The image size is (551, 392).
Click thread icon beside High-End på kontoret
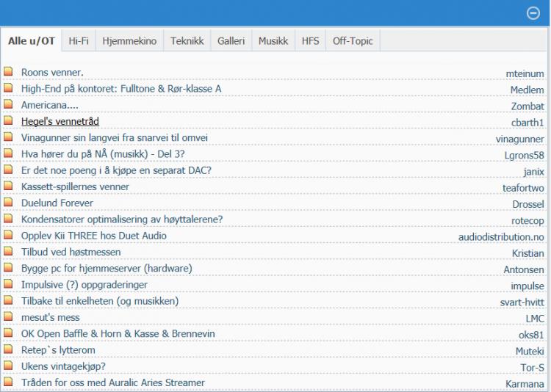click(8, 88)
